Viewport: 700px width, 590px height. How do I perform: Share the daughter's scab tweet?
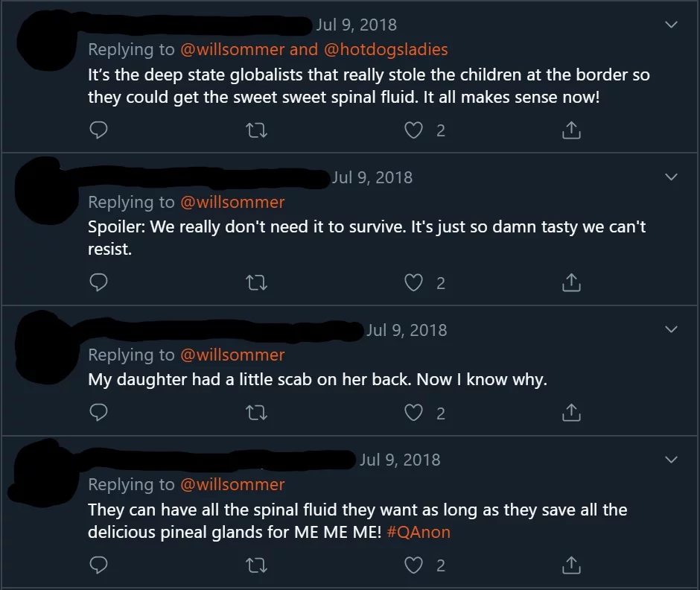pyautogui.click(x=570, y=413)
